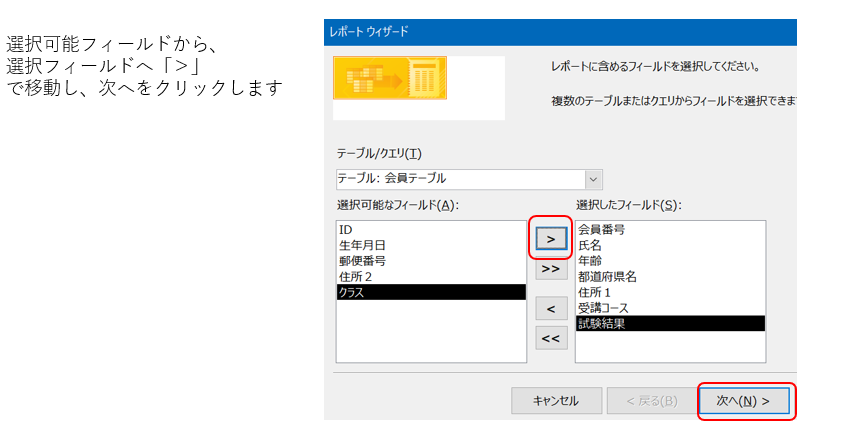Click the テーブル: 会員テーブル combo box
This screenshot has height=426, width=843.
click(460, 179)
